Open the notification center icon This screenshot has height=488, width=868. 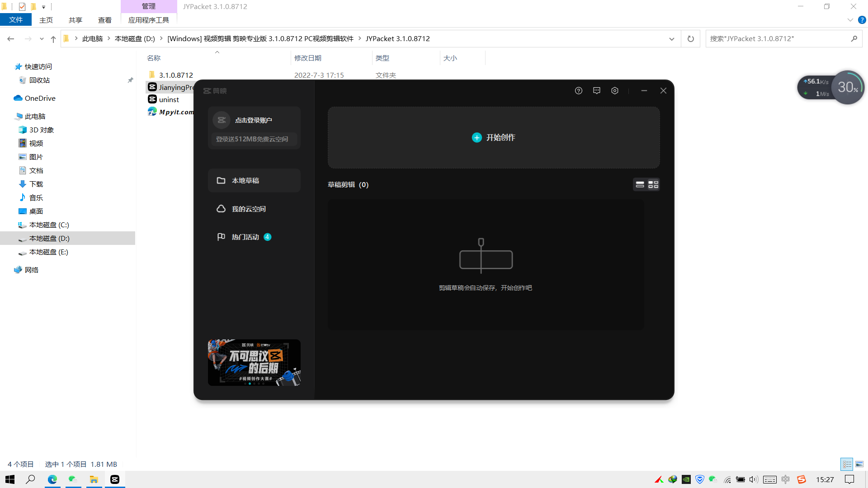pos(849,479)
